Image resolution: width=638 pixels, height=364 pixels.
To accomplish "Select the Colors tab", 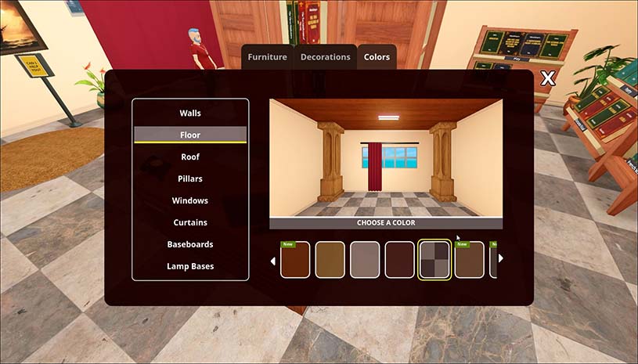I will (377, 57).
